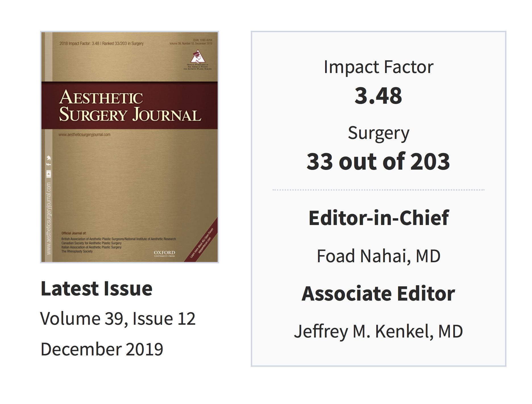Click www.aestheticsurgeryjournal.com under the title band
The height and width of the screenshot is (404, 532).
[x=84, y=135]
